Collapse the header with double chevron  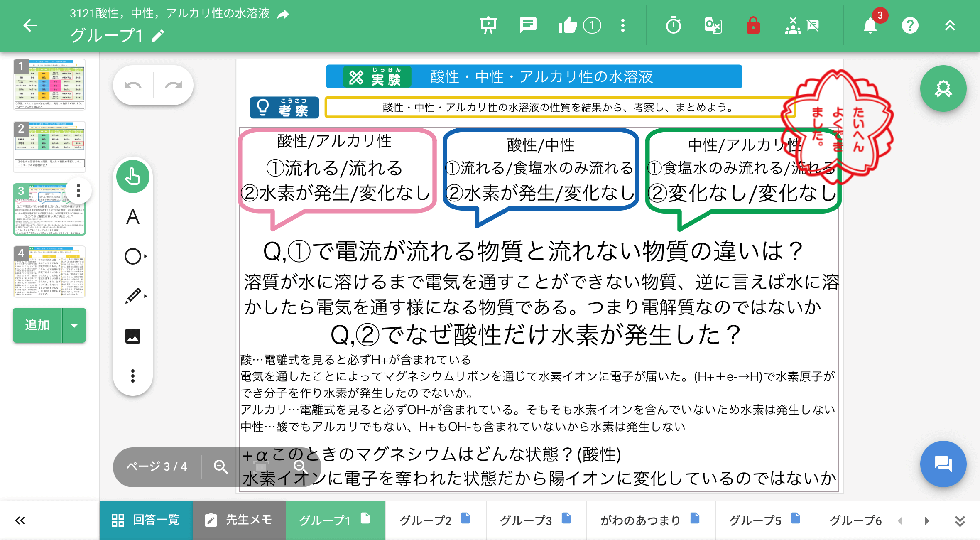tap(950, 26)
